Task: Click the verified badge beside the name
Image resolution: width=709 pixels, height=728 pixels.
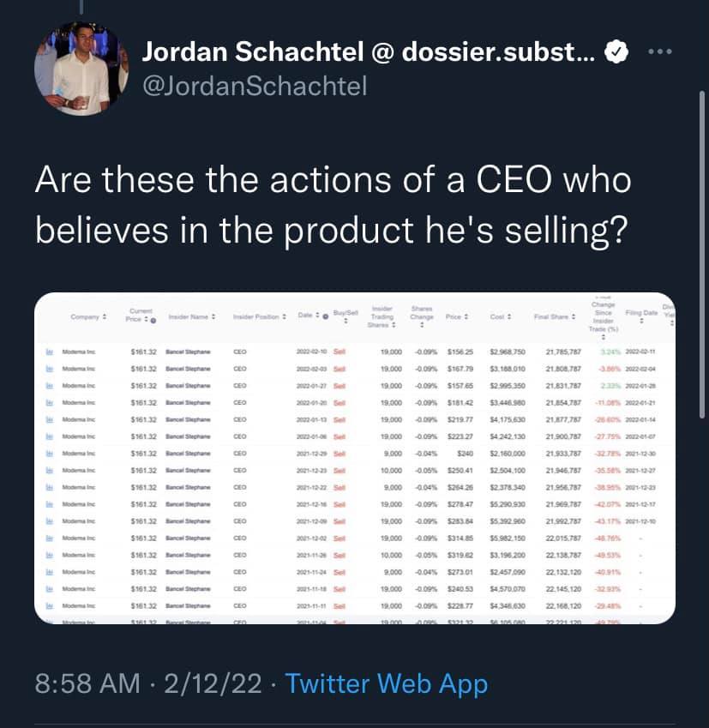Action: 614,53
